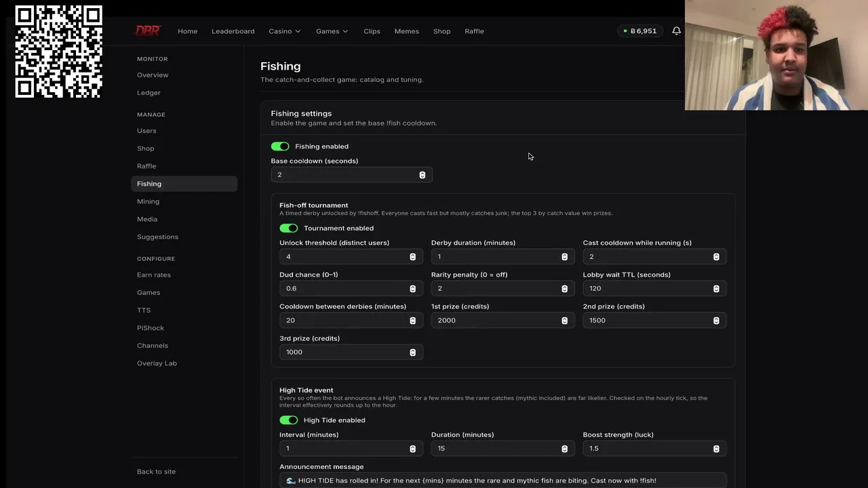This screenshot has height=488, width=868.
Task: Select Fishing in sidebar
Action: pyautogui.click(x=184, y=184)
